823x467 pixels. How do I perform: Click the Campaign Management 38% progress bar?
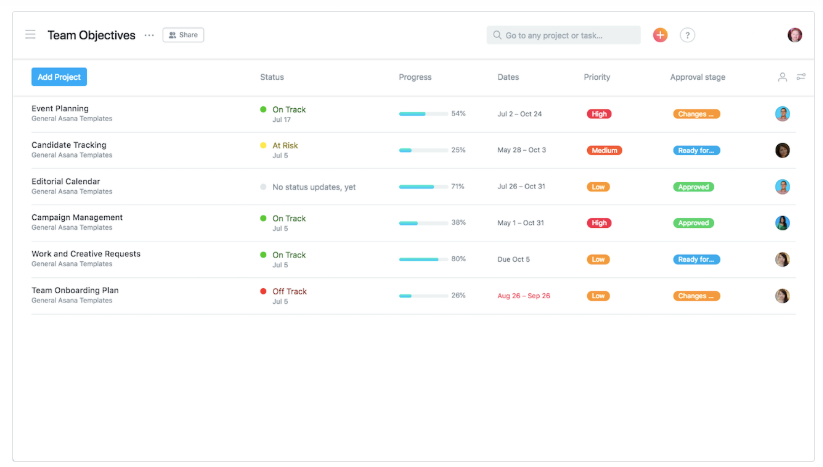pos(423,223)
